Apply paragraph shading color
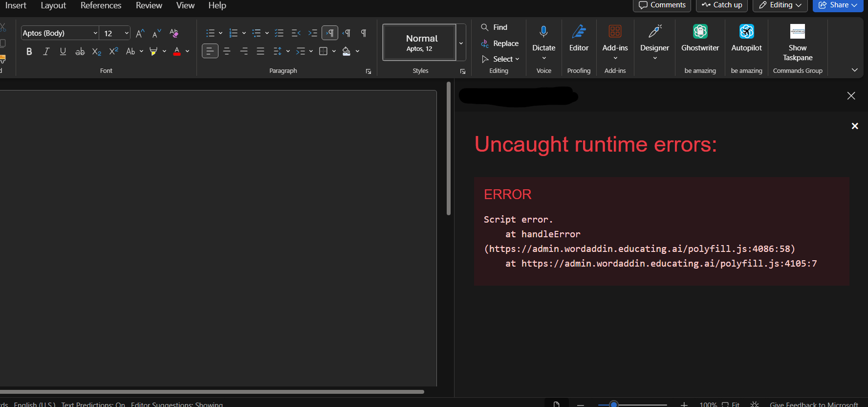Screen dimensions: 868x407 (x=347, y=51)
